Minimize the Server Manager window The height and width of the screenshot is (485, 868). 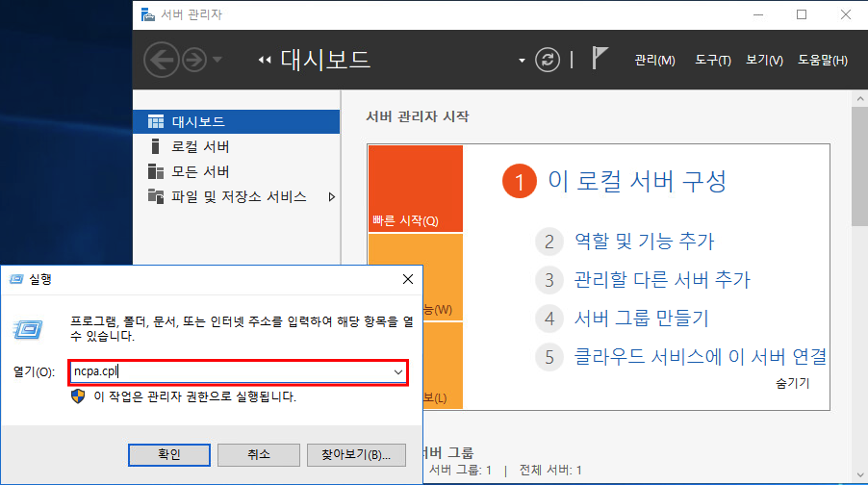[758, 15]
